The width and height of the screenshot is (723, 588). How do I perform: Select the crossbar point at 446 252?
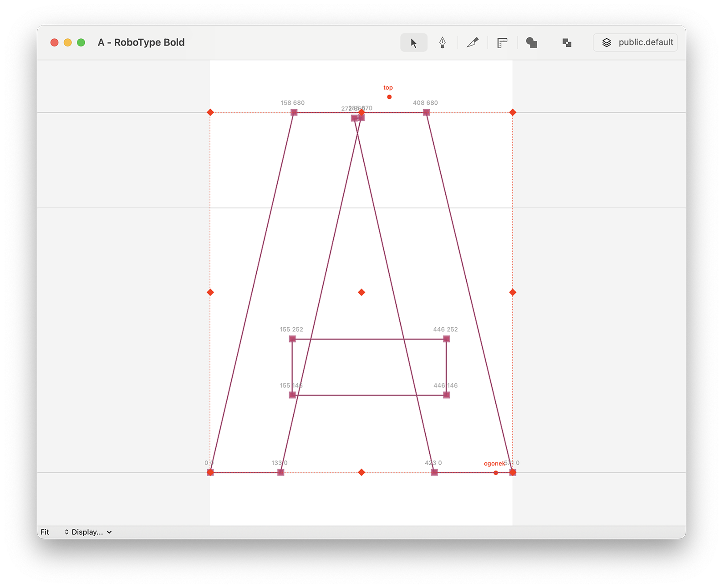coord(446,339)
